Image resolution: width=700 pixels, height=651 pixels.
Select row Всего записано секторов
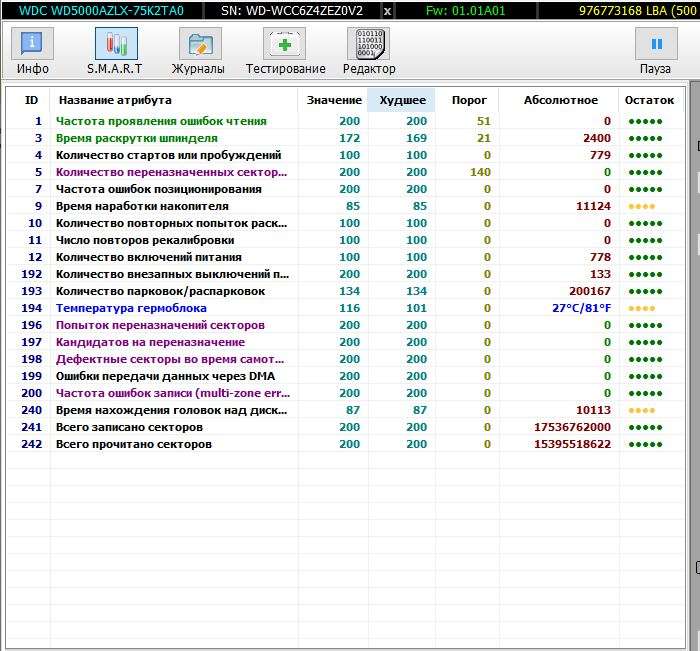click(x=345, y=427)
